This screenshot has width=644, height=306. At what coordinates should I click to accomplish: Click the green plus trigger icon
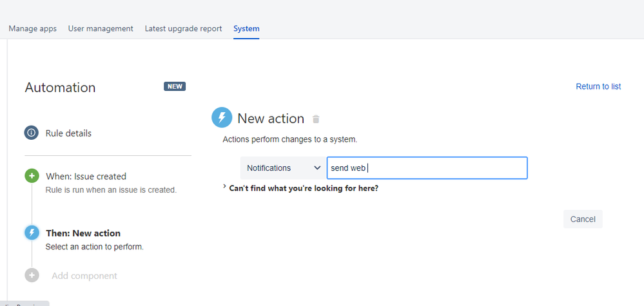point(32,176)
